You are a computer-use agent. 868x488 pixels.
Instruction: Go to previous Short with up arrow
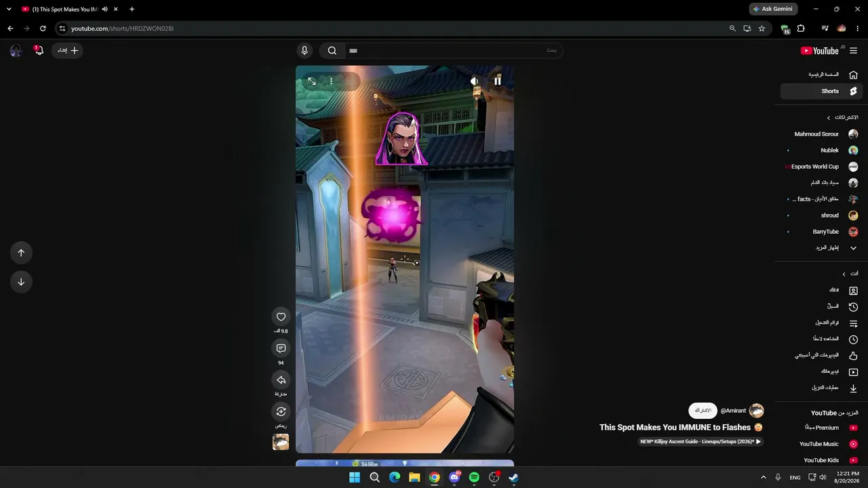[21, 253]
